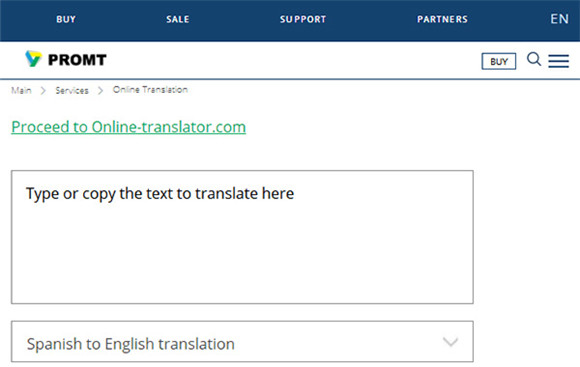Open the SUPPORT menu item
The width and height of the screenshot is (580, 367).
click(x=303, y=19)
